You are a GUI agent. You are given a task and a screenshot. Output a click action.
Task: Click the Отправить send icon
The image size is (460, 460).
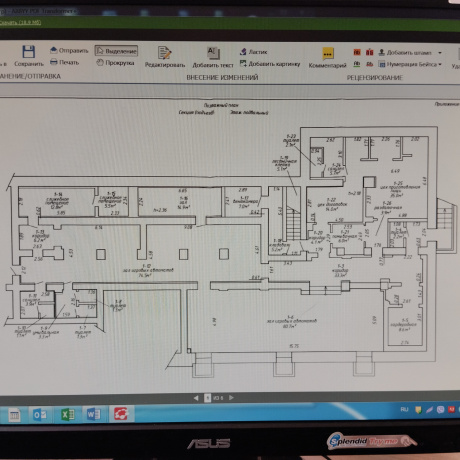(54, 50)
